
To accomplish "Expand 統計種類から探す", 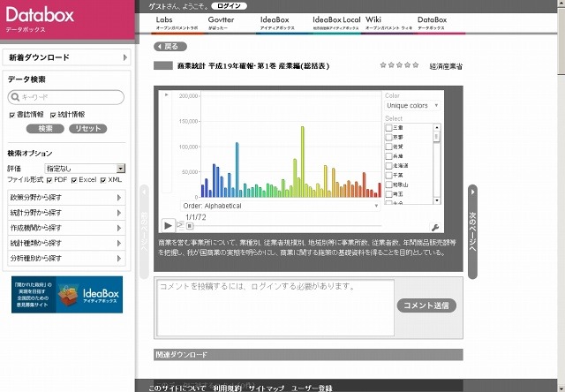I will coord(67,243).
